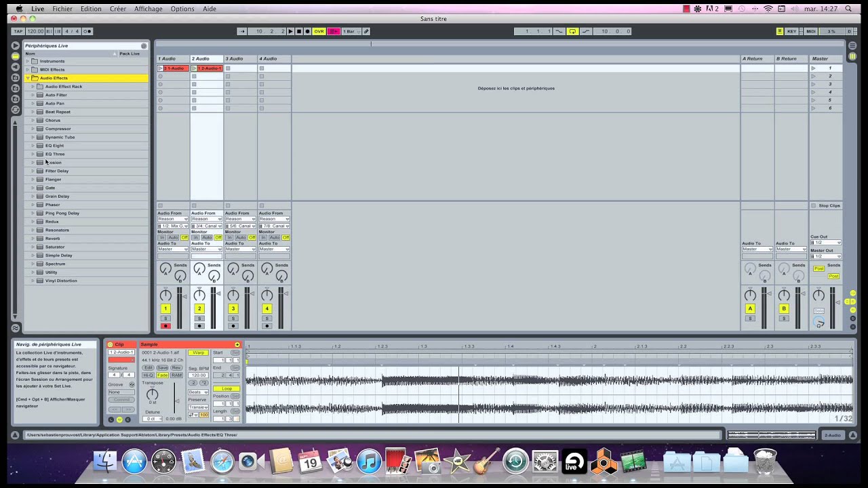Viewport: 868px width, 488px height.
Task: Arm track 1 for recording
Action: click(165, 326)
